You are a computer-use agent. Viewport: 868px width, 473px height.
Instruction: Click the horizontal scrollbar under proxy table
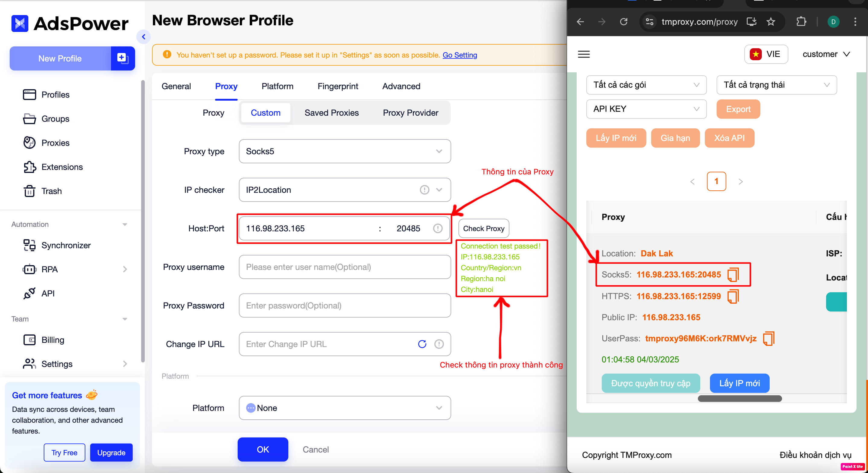739,399
